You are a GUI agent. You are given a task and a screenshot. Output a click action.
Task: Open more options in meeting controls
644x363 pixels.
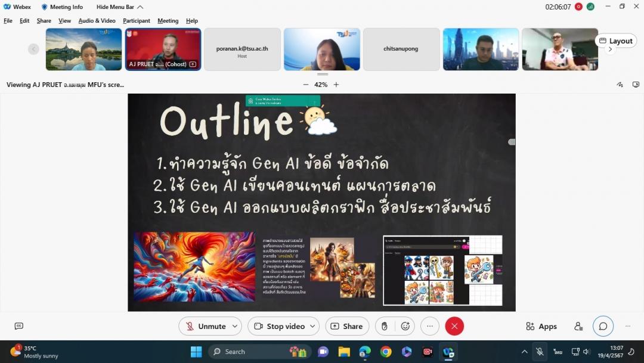coord(429,326)
